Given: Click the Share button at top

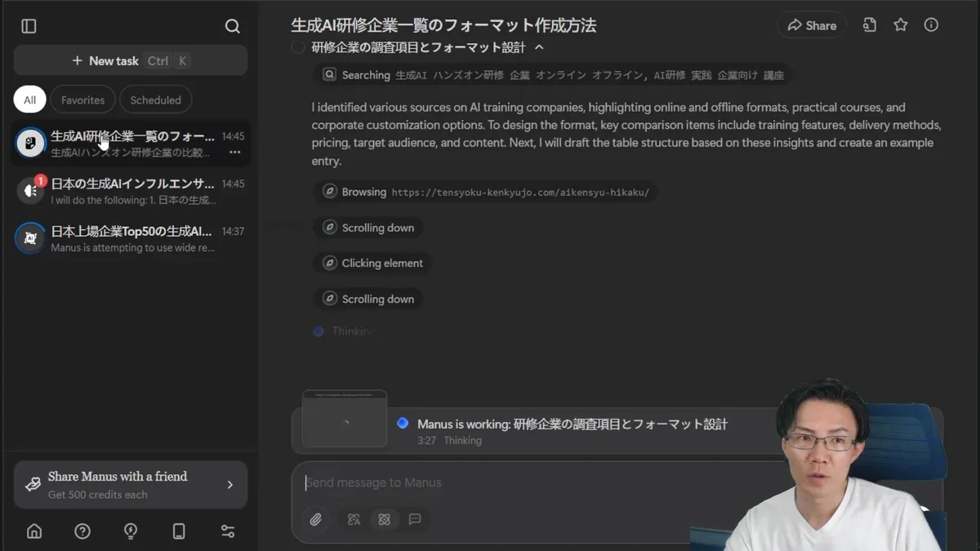Looking at the screenshot, I should 812,25.
